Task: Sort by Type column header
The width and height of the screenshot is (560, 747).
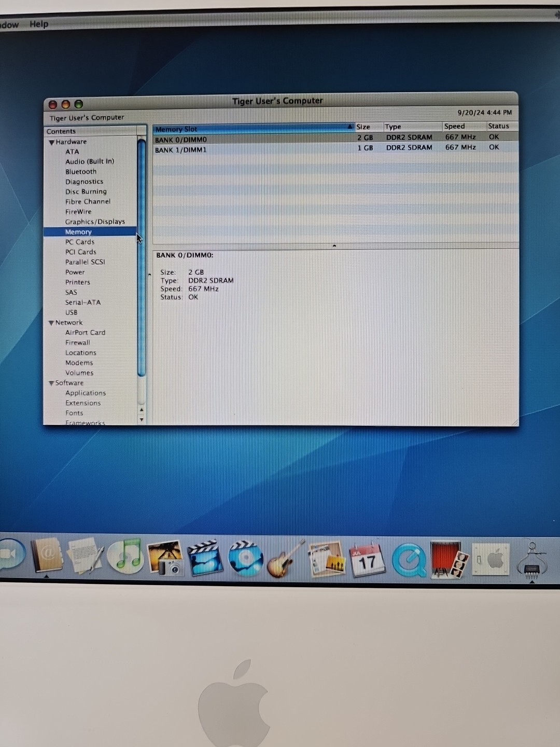Action: (x=413, y=127)
